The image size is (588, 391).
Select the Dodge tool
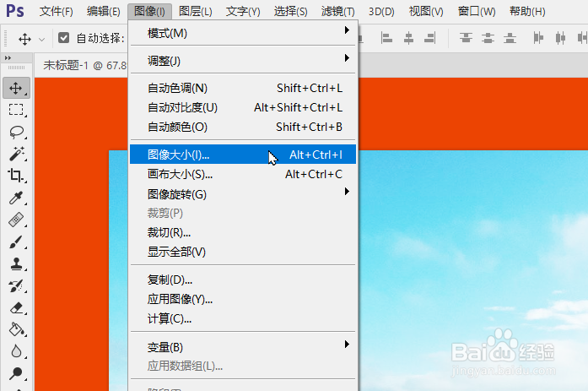pyautogui.click(x=16, y=373)
